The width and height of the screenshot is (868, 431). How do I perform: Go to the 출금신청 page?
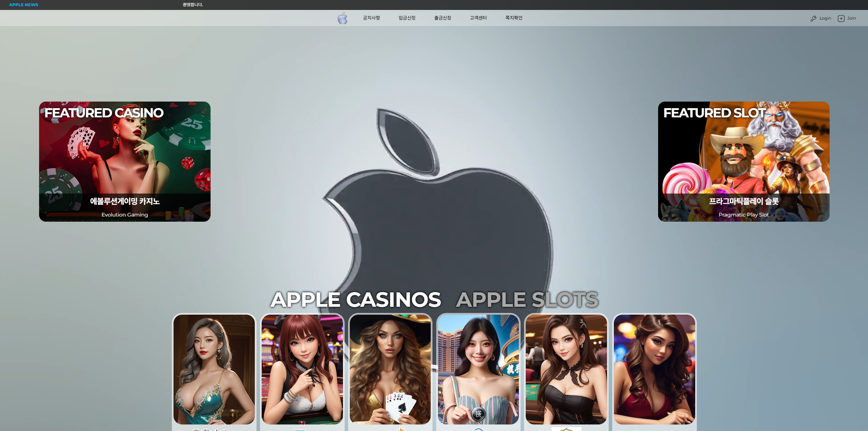pos(442,18)
